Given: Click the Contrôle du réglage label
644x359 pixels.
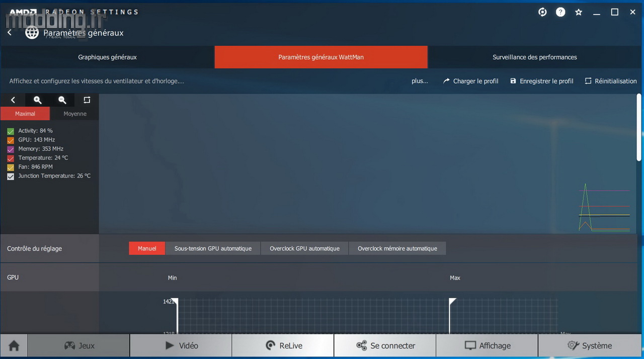Looking at the screenshot, I should pos(35,248).
